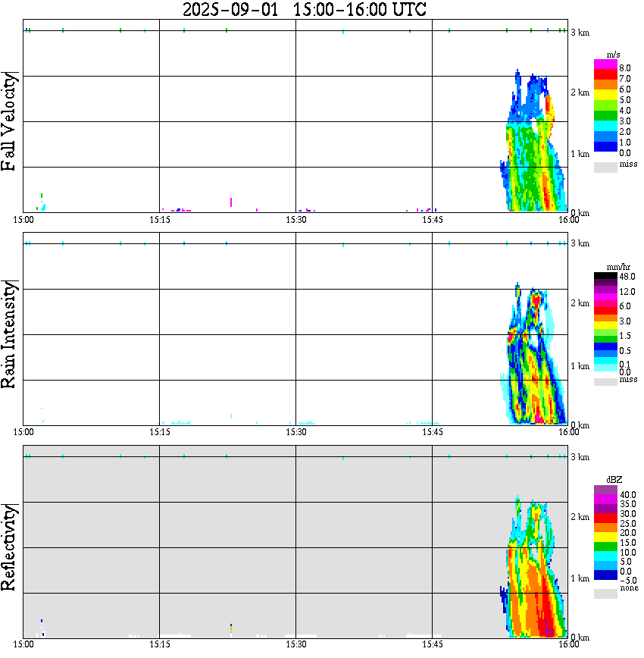Click the "1.5" value in the mm/hr legend

click(x=625, y=335)
